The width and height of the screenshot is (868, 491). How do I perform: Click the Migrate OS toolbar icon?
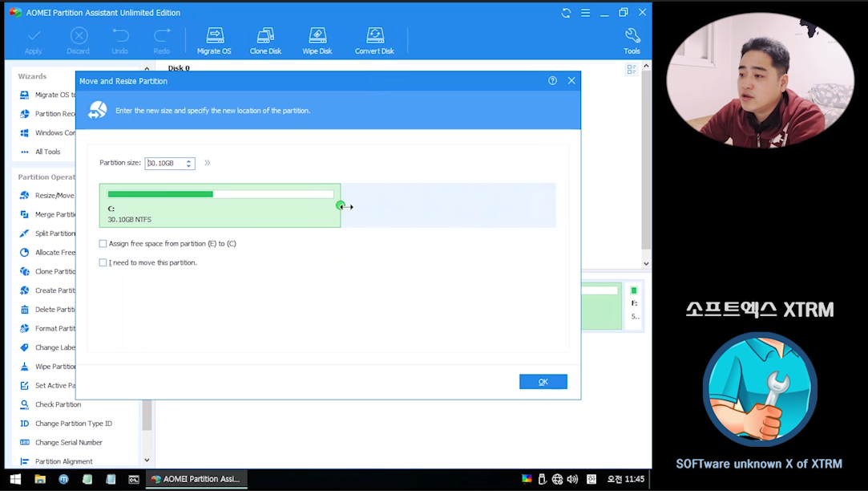point(214,40)
